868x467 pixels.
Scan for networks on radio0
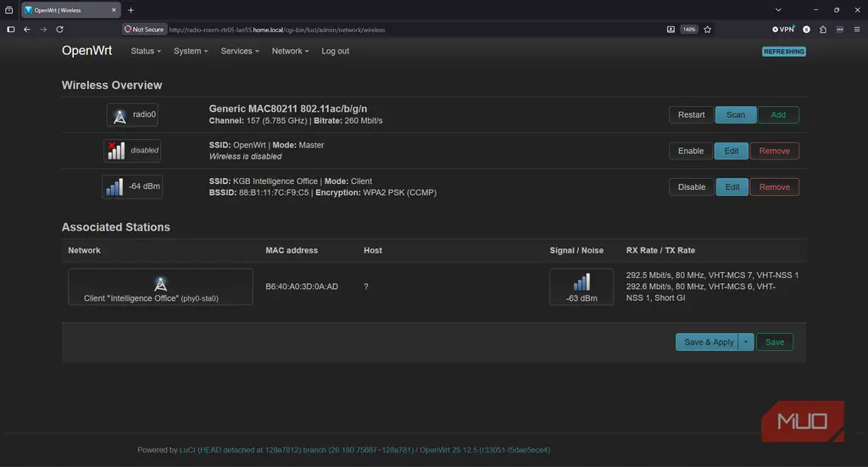click(736, 114)
